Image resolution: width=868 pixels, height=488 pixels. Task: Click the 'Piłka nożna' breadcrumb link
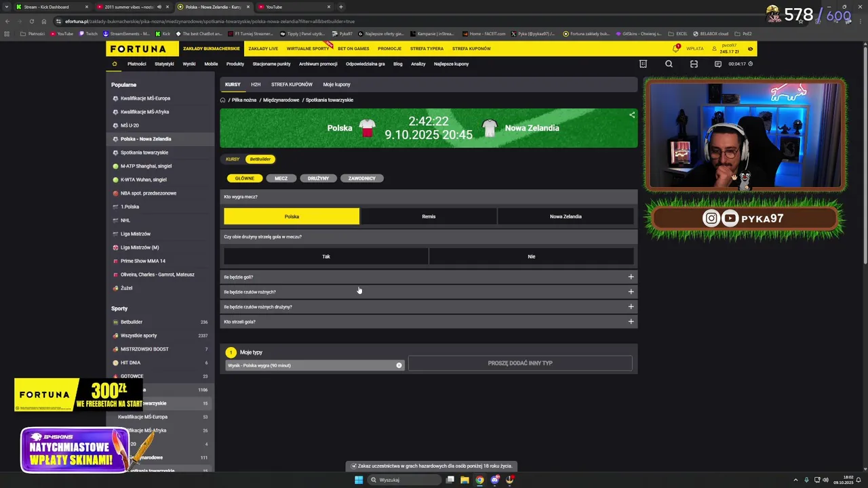tap(244, 100)
